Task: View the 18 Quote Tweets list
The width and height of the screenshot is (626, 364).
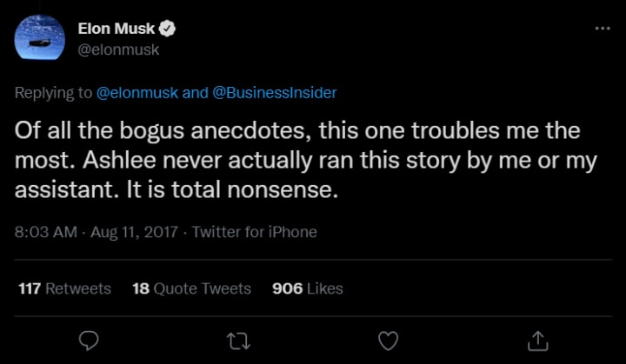Action: 191,288
